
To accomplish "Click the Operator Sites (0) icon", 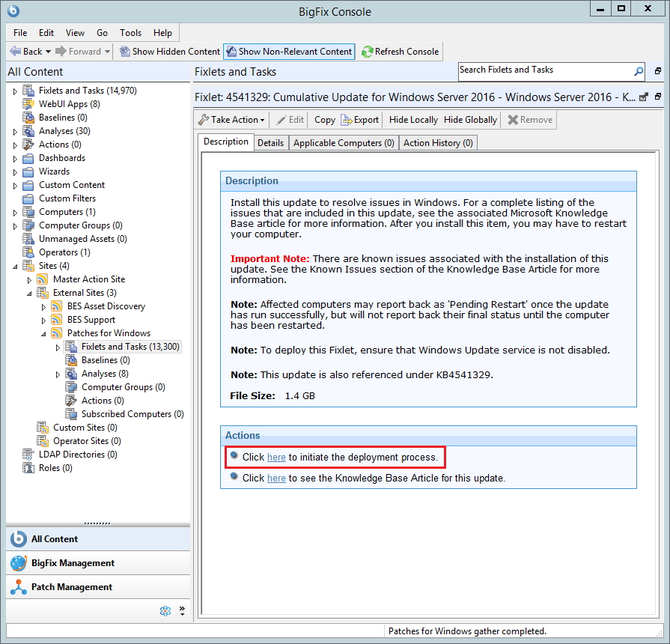I will 43,441.
